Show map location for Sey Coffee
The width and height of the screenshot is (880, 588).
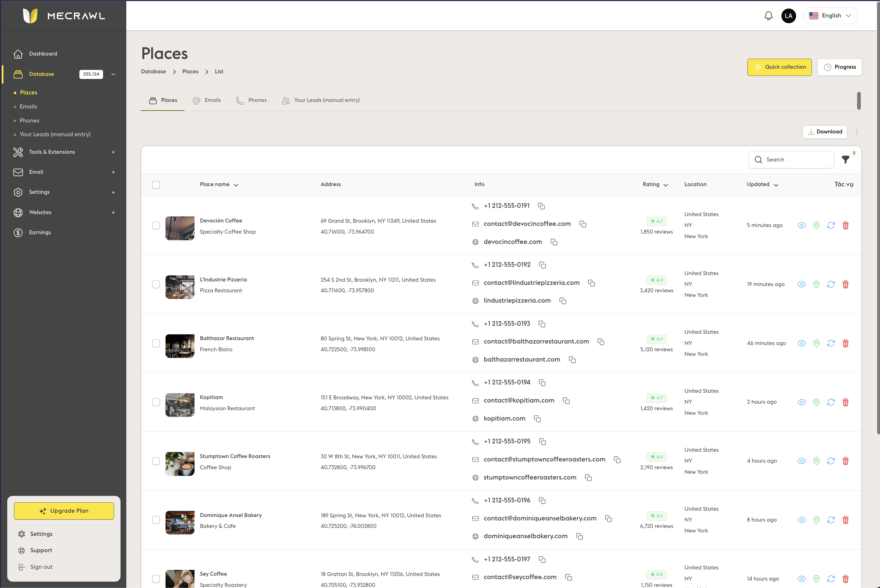[x=816, y=579]
